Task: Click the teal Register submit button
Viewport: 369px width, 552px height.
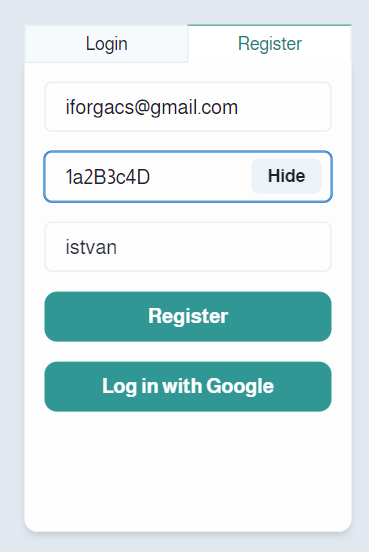Action: click(188, 316)
